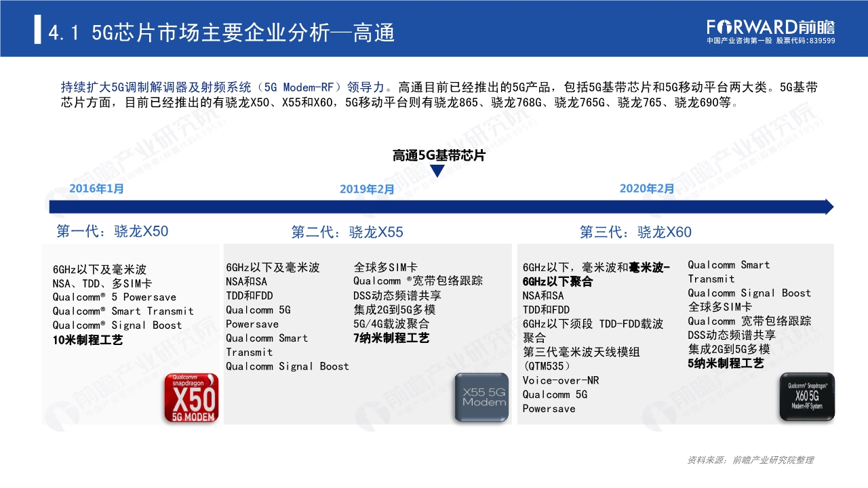Click the blue triangle pointer under 高通5G基带芯片
Viewport: 868px width, 488px height.
point(437,171)
